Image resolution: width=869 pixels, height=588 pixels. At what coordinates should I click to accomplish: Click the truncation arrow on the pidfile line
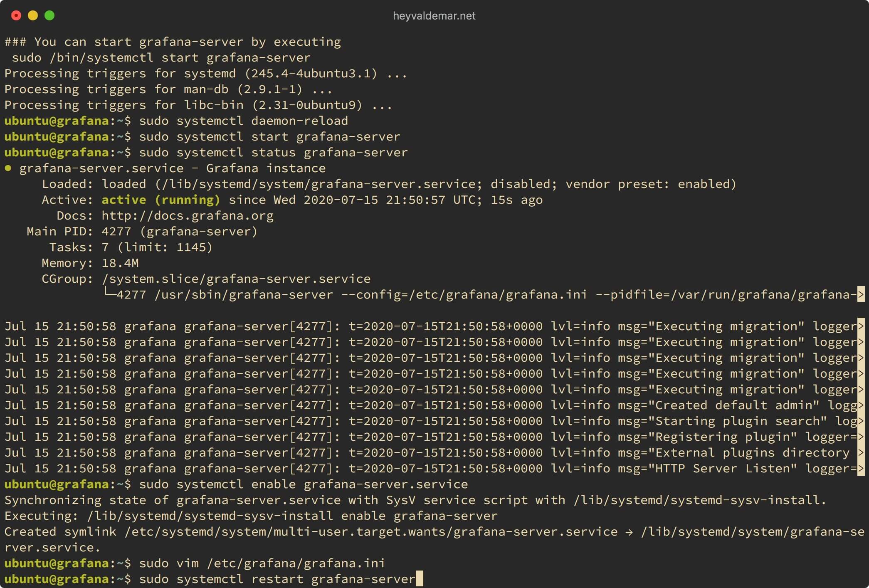pyautogui.click(x=861, y=295)
